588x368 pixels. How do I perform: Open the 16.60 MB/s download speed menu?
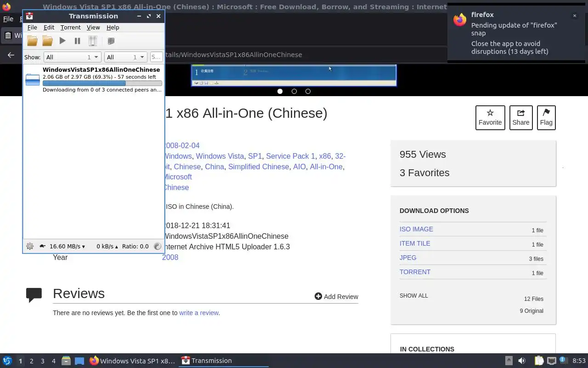[67, 246]
